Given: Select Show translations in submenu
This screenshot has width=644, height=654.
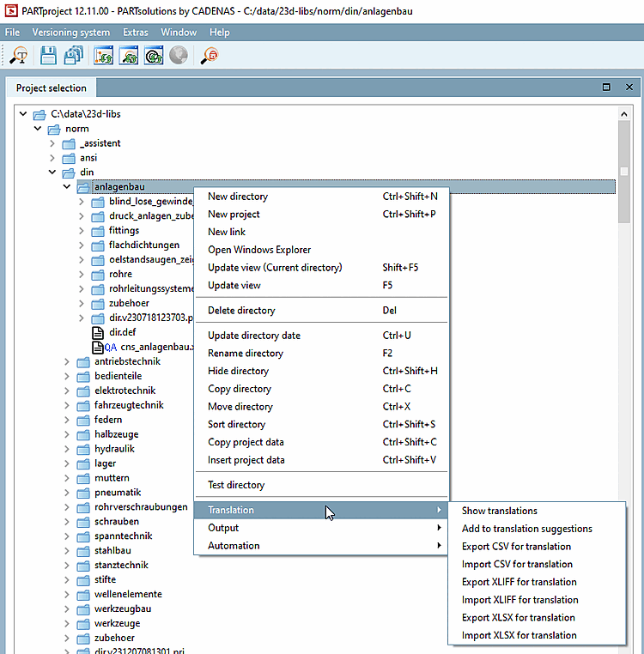Looking at the screenshot, I should pyautogui.click(x=537, y=511).
